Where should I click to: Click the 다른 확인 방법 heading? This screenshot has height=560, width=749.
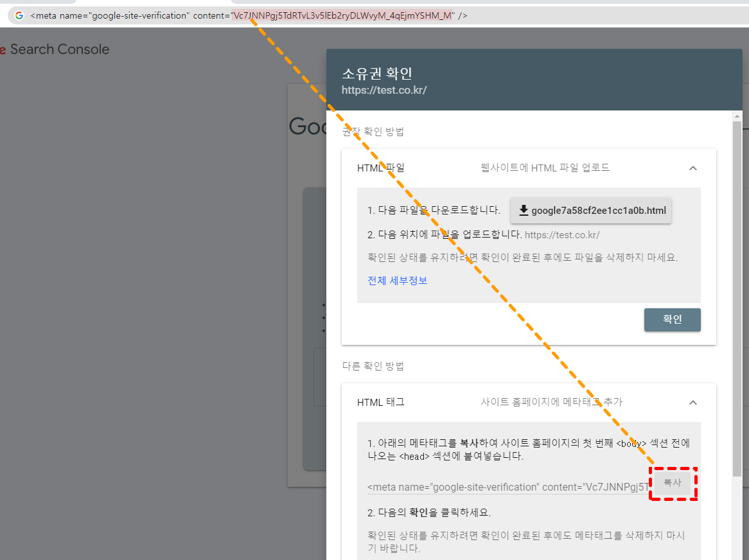point(373,366)
